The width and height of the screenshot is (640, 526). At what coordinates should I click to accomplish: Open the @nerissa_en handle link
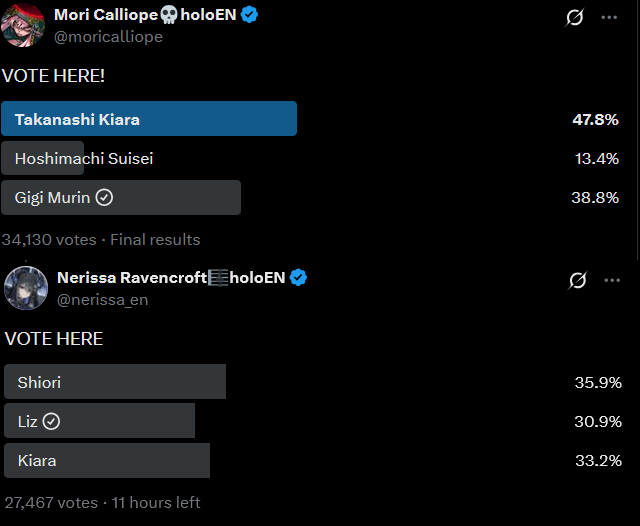tap(102, 299)
